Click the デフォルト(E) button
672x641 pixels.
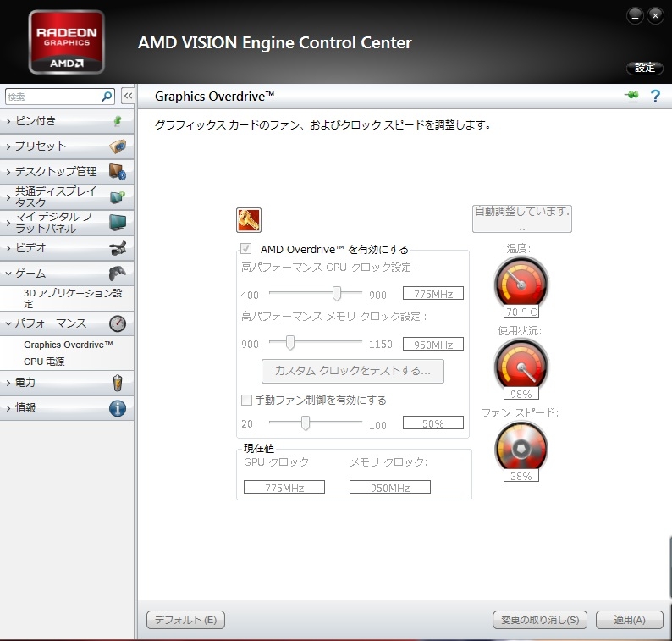[x=185, y=620]
